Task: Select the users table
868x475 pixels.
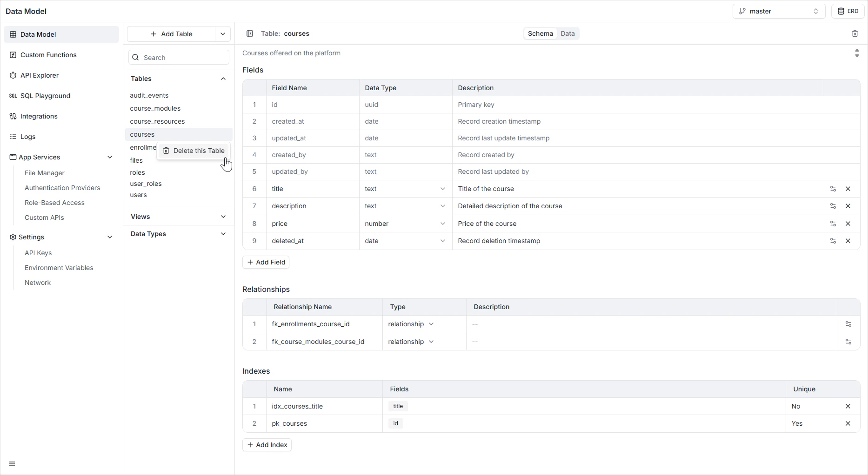Action: (138, 195)
